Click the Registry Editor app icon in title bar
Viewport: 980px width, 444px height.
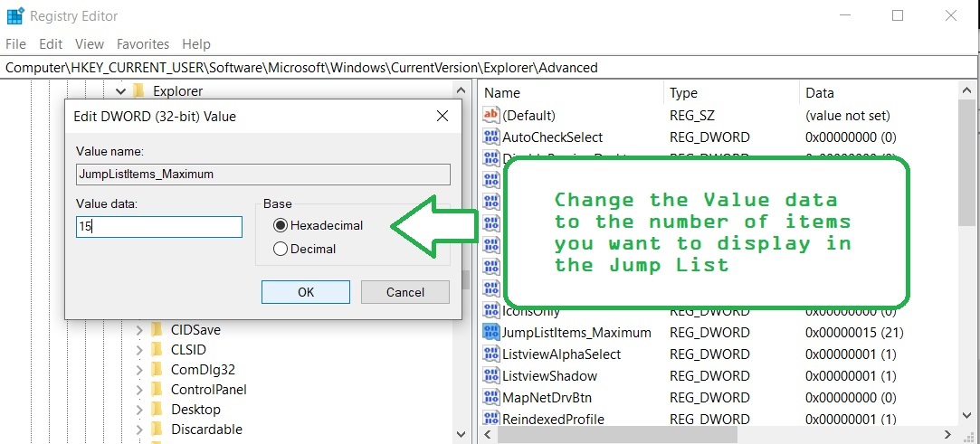point(14,15)
